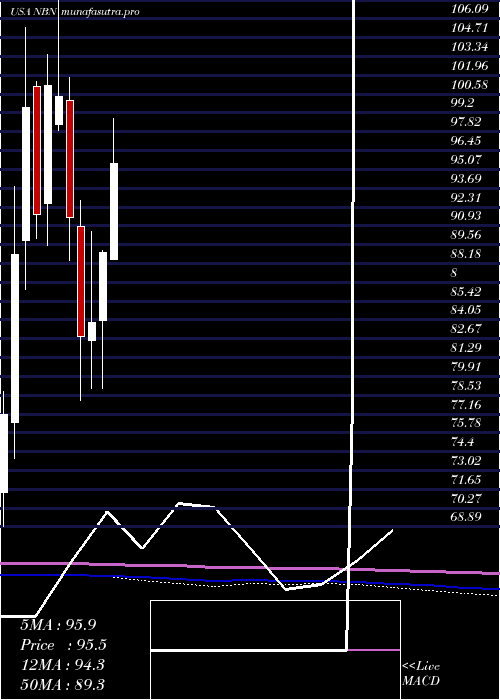Select the 96.45 price axis label

pos(466,140)
